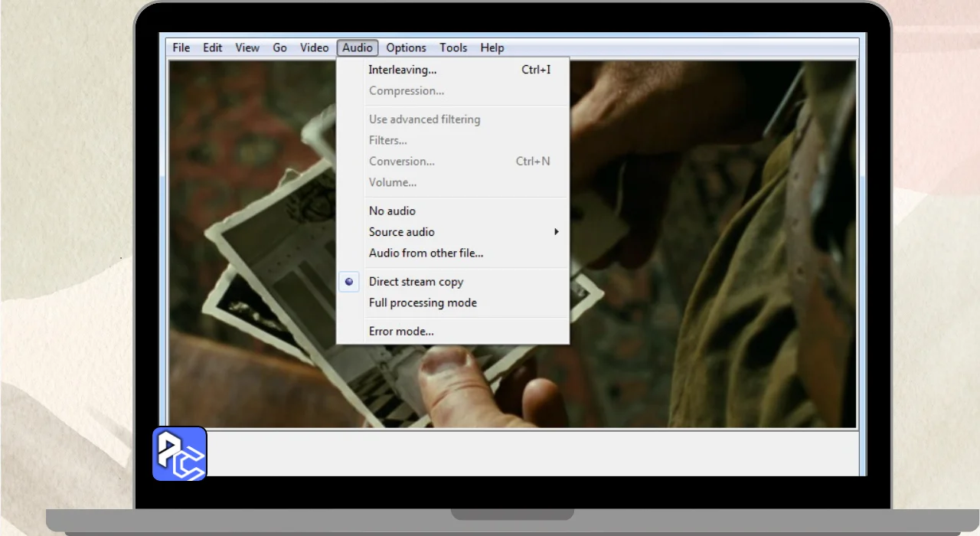
Task: Click the Source audio submenu arrow
Action: coord(557,232)
